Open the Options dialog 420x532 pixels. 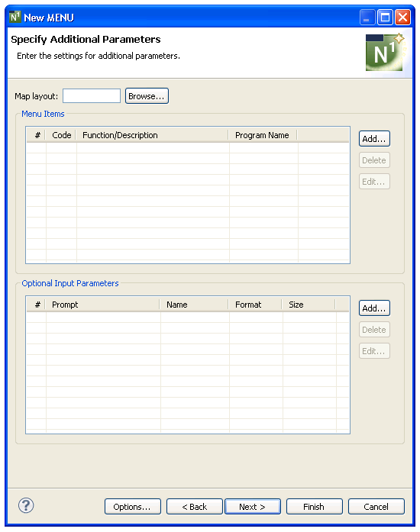pyautogui.click(x=133, y=507)
